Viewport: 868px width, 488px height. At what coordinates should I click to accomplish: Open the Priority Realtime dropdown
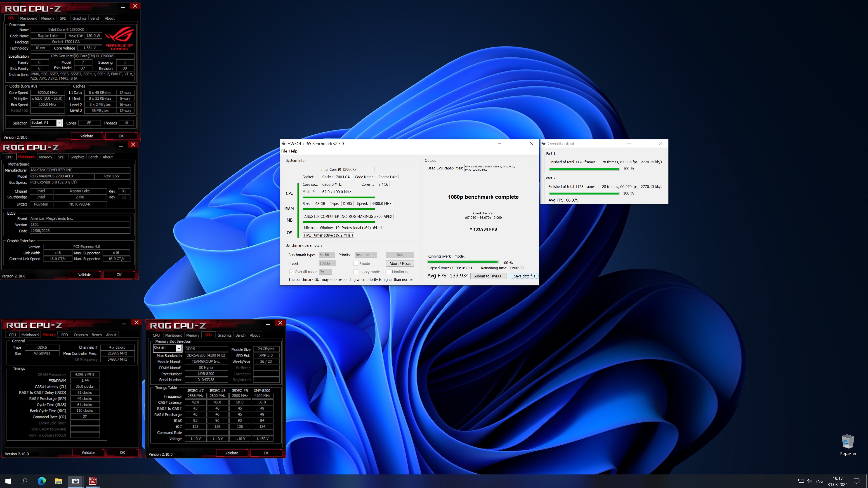coord(366,255)
